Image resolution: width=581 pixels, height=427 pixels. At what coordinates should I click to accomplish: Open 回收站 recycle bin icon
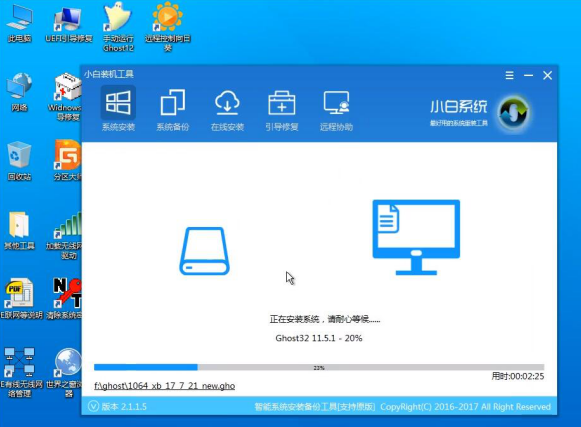pos(19,161)
